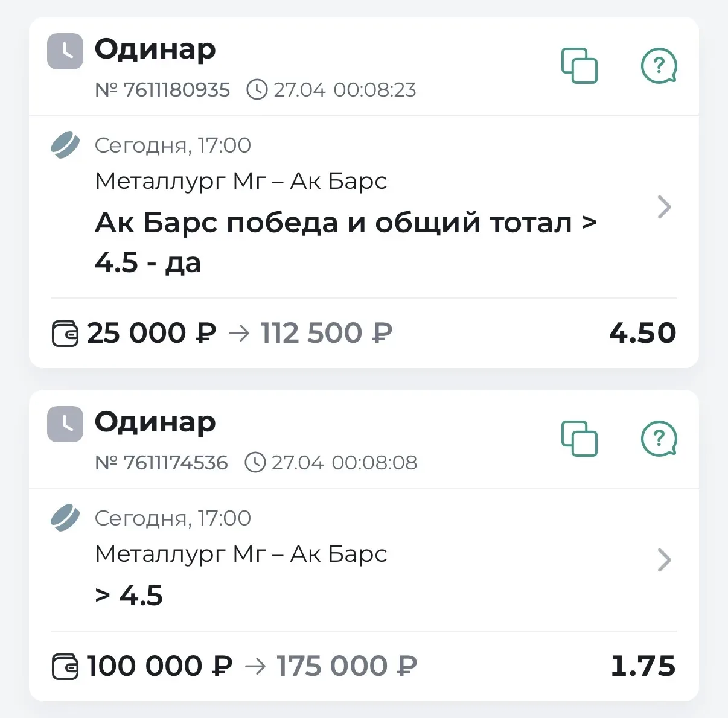Select bet number № 7611174536
The width and height of the screenshot is (728, 718).
point(161,463)
